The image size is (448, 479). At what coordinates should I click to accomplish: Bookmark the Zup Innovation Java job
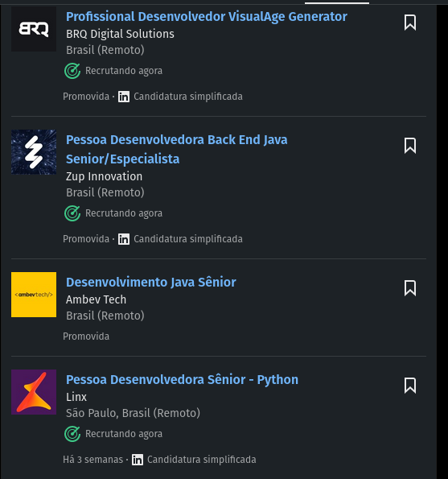coord(410,146)
